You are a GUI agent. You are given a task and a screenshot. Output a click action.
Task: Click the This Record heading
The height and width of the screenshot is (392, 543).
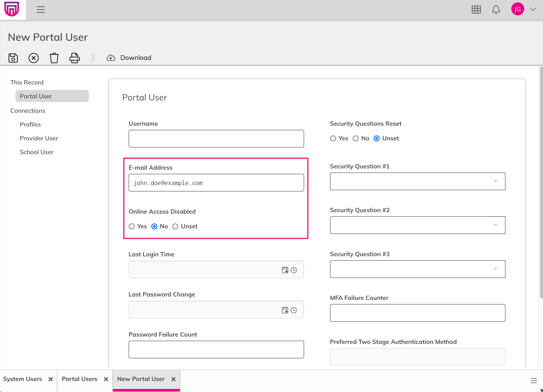pyautogui.click(x=27, y=83)
